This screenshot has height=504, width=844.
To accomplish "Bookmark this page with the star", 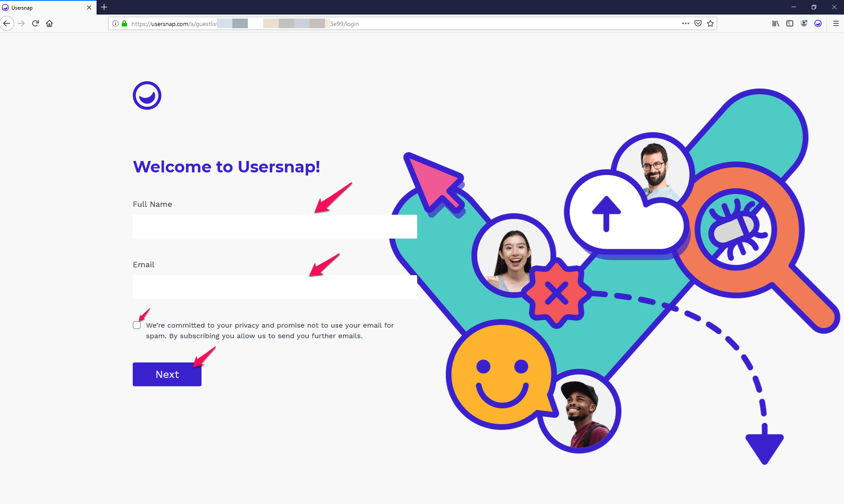I will (710, 23).
